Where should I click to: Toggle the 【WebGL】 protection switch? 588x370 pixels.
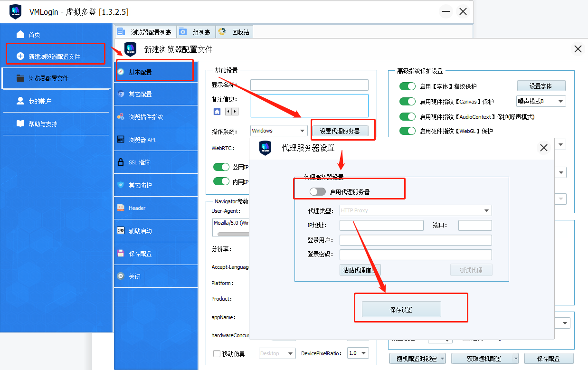click(x=408, y=131)
